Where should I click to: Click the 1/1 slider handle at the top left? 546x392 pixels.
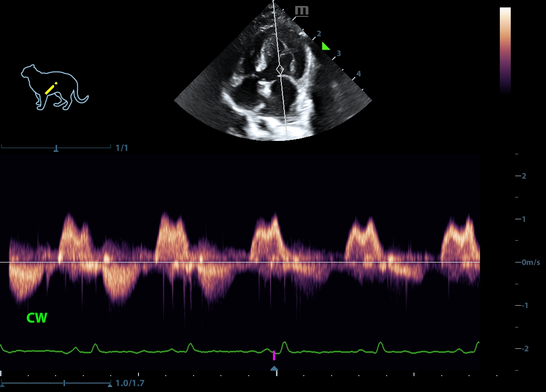pos(56,147)
